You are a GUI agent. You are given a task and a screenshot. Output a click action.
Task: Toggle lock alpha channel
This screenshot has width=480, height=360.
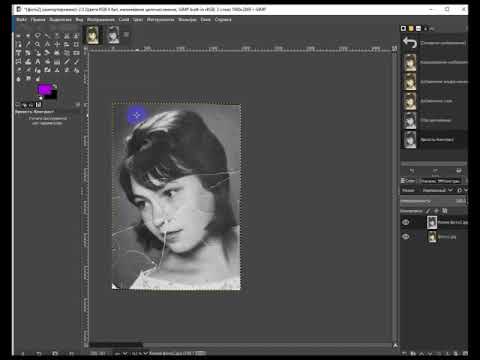pos(445,211)
